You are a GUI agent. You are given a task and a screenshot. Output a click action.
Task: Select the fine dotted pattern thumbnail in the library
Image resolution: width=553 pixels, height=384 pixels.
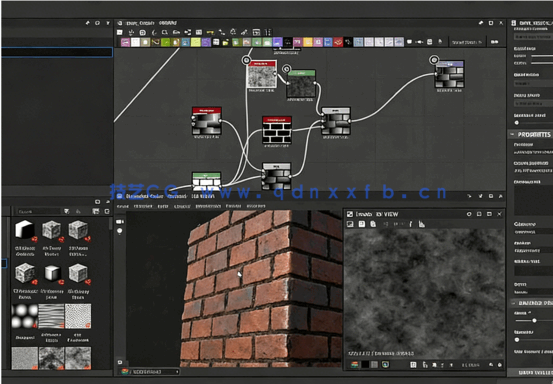click(x=78, y=316)
